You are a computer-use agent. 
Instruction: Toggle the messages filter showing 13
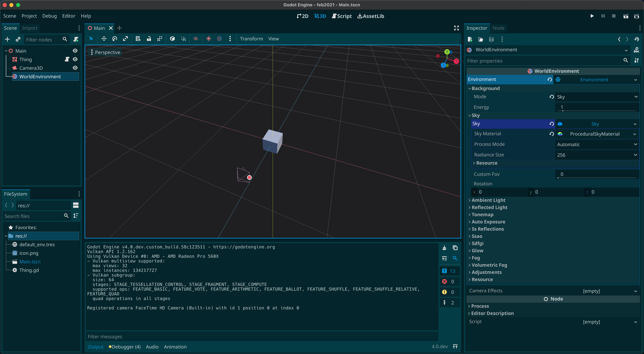pos(449,271)
